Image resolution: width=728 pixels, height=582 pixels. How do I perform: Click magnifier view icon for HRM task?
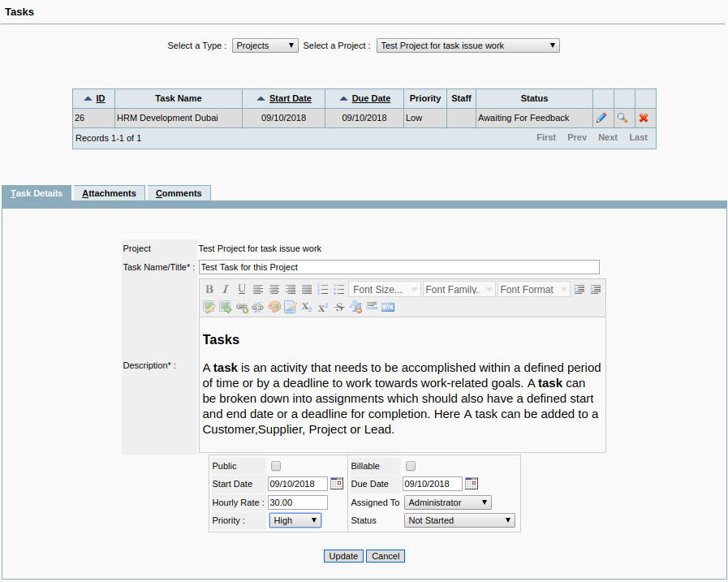[x=622, y=118]
